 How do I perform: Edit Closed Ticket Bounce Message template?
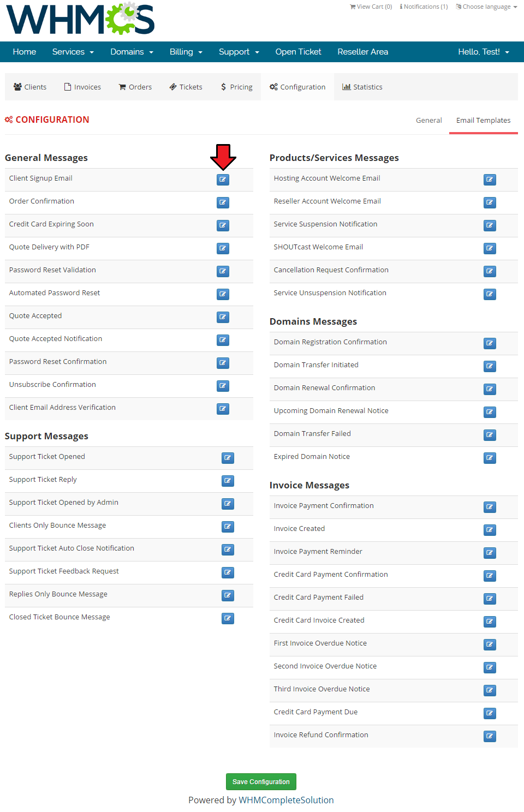(x=228, y=618)
